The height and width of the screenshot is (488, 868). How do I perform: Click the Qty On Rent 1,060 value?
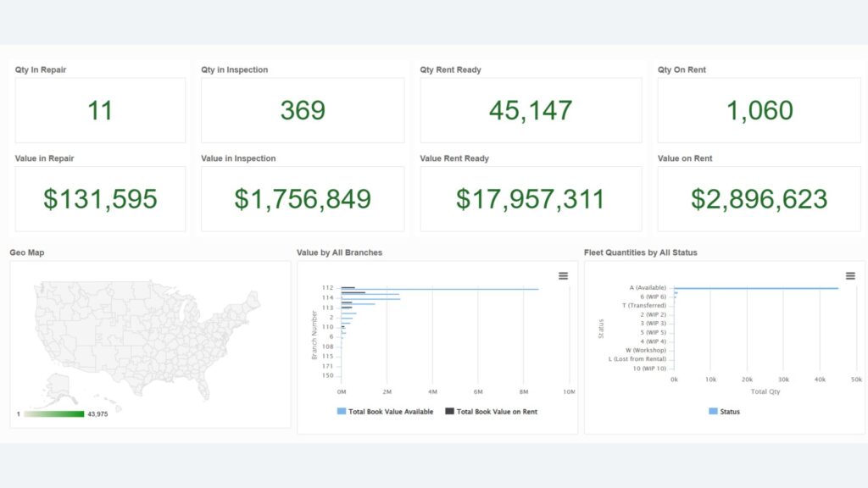click(759, 110)
